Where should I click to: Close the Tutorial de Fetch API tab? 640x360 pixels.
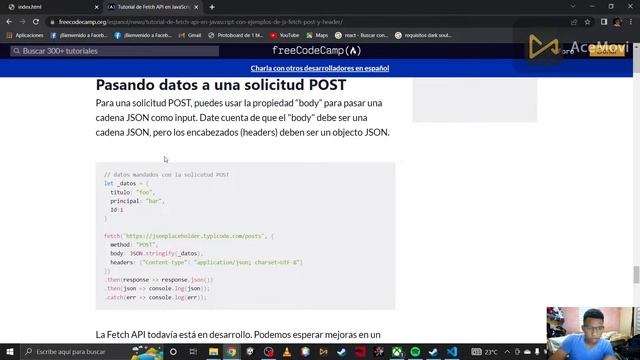click(x=196, y=7)
